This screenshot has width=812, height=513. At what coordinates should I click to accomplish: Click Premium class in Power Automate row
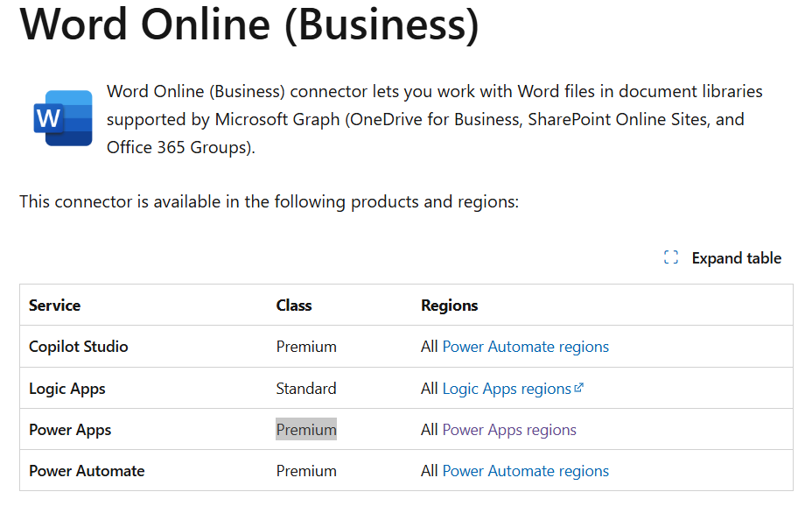click(306, 471)
